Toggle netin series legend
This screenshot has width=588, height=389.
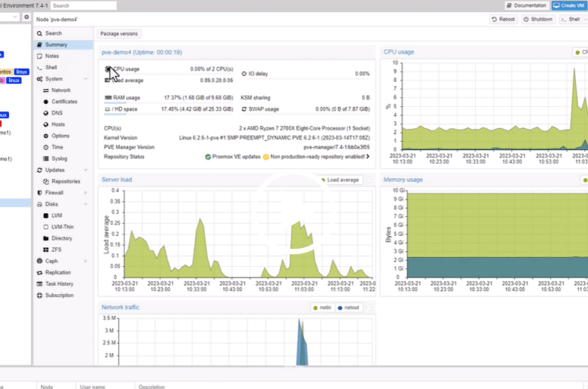point(322,308)
